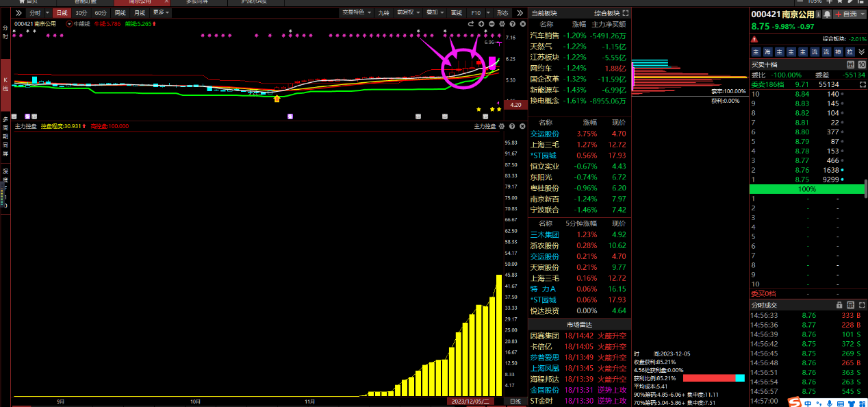Click the table icon in 分时成交
The width and height of the screenshot is (868, 407).
click(x=850, y=305)
